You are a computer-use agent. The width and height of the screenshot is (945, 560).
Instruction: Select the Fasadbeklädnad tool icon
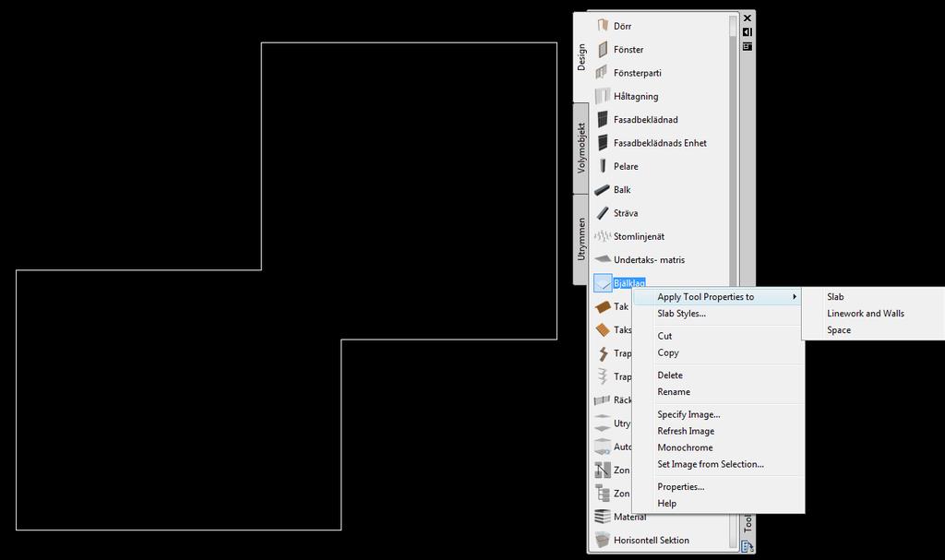[x=602, y=119]
